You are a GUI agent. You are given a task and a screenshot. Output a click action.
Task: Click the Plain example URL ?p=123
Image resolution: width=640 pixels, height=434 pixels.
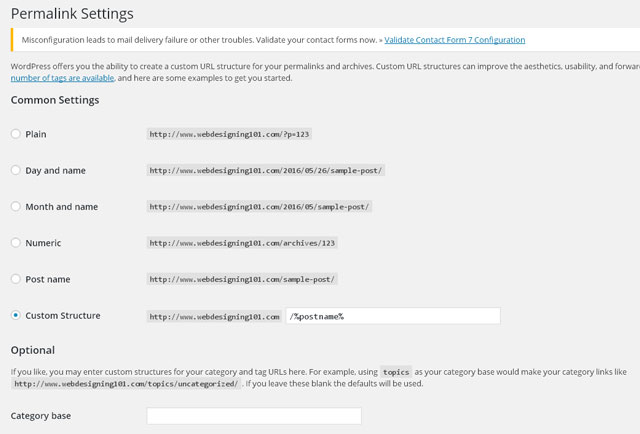pyautogui.click(x=229, y=134)
